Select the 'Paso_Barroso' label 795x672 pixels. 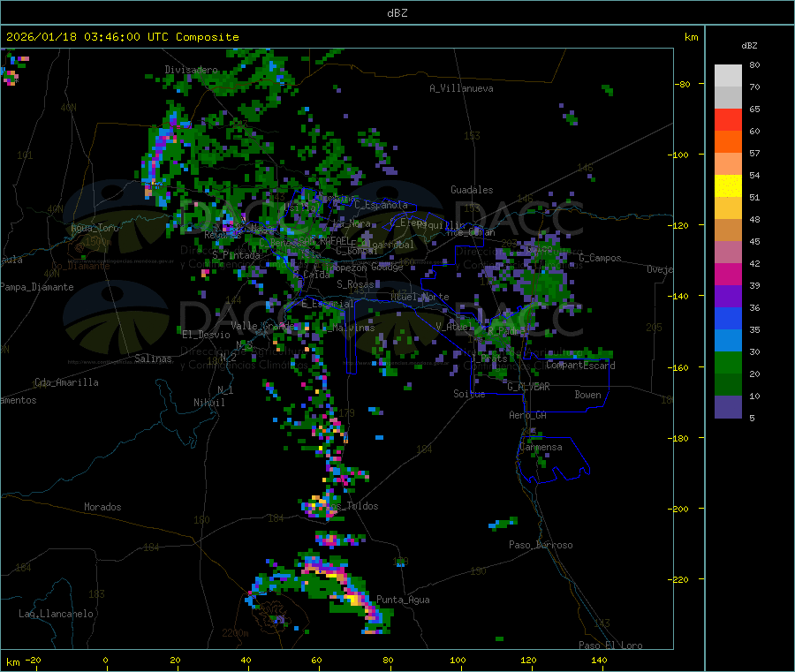click(x=541, y=545)
